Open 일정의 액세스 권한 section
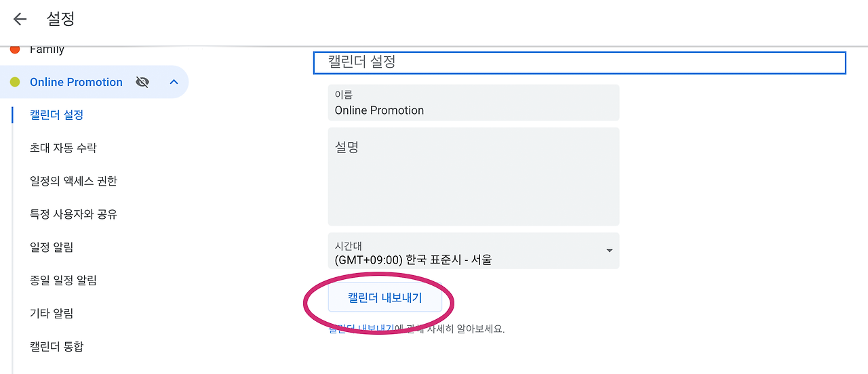Viewport: 868px width, 374px height. (x=73, y=181)
